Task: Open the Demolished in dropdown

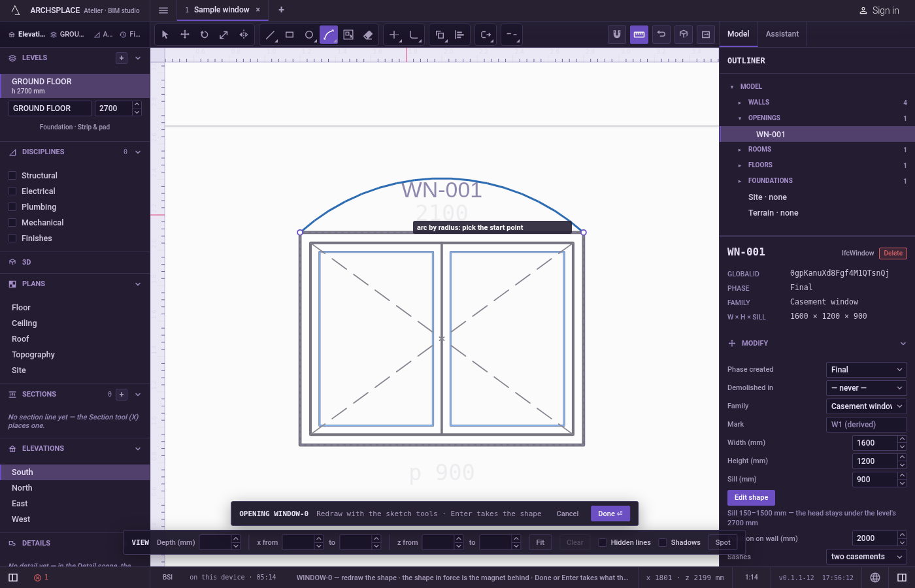Action: point(866,388)
